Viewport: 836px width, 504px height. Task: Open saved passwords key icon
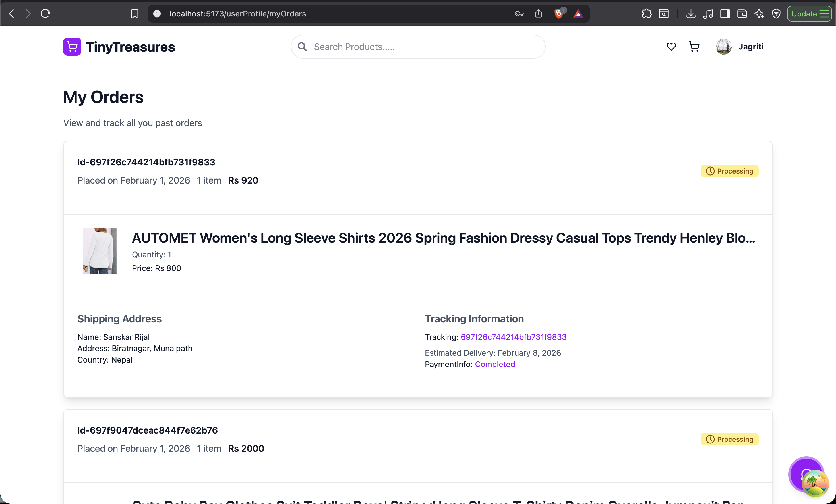[519, 14]
